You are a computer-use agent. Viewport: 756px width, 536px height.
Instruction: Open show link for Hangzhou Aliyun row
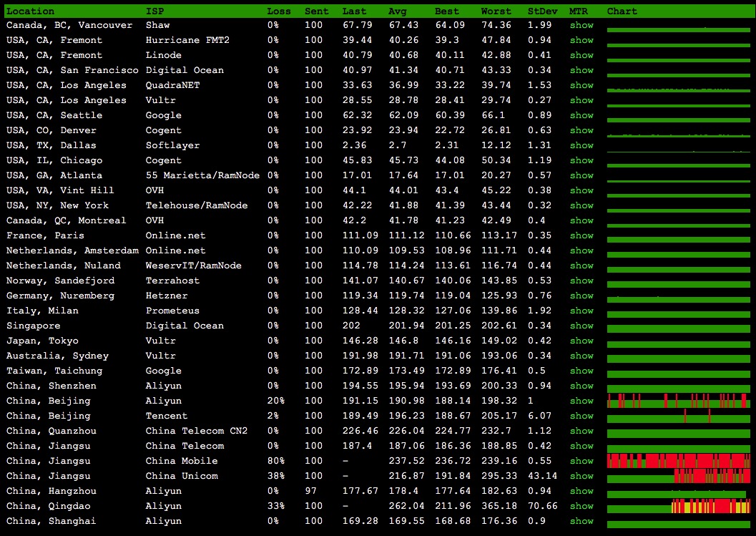point(581,491)
